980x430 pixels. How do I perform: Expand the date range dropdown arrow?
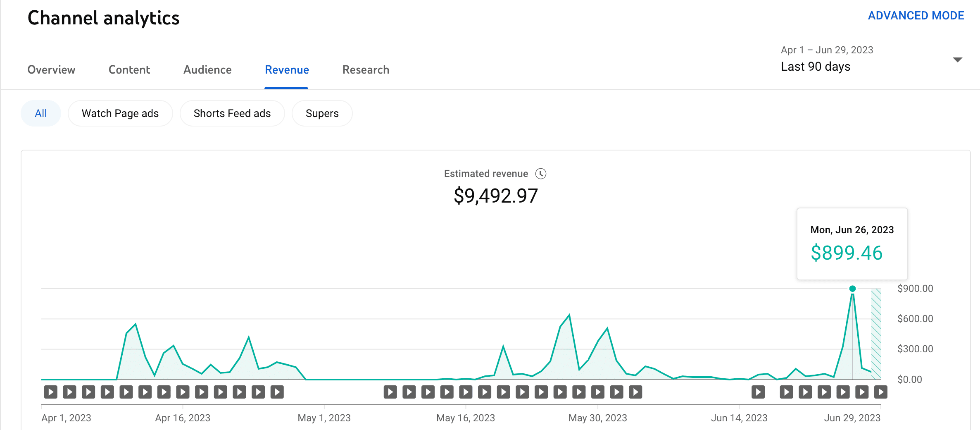click(x=957, y=60)
